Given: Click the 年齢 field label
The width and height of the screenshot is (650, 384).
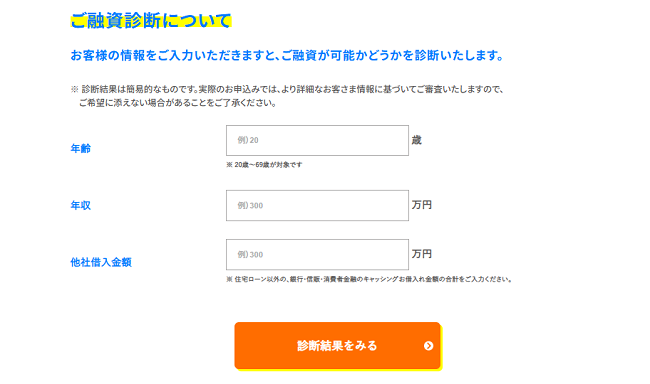Looking at the screenshot, I should [x=80, y=148].
